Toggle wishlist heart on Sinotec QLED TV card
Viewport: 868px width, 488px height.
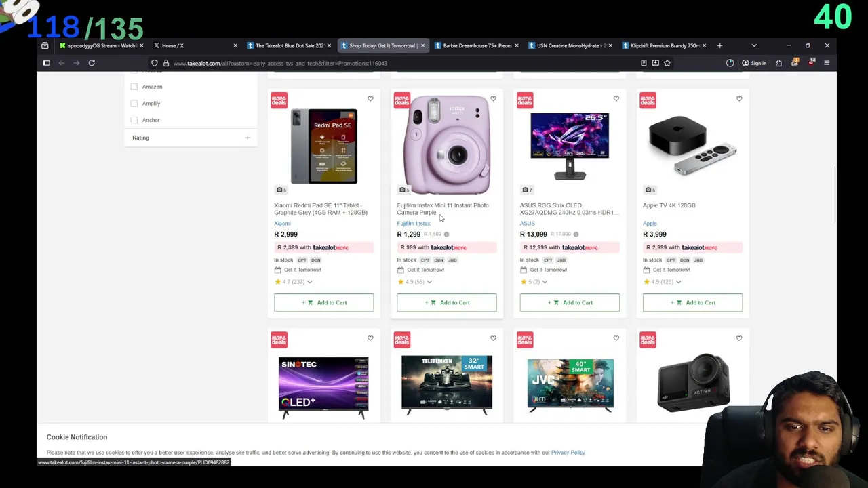coord(370,338)
